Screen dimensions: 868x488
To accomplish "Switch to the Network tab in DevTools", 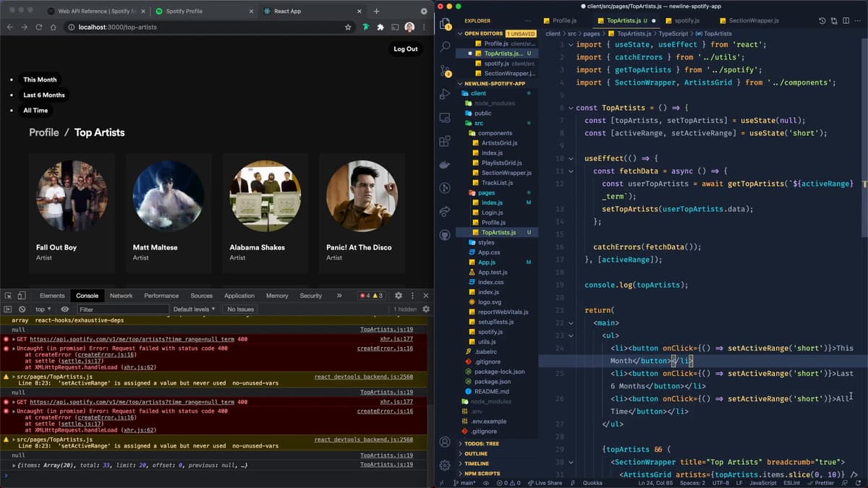I will click(x=121, y=296).
